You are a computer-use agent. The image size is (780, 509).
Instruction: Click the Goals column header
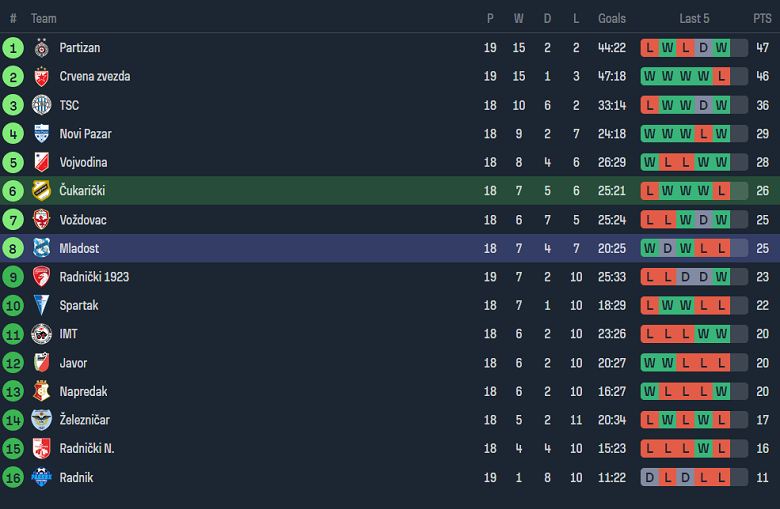(612, 19)
